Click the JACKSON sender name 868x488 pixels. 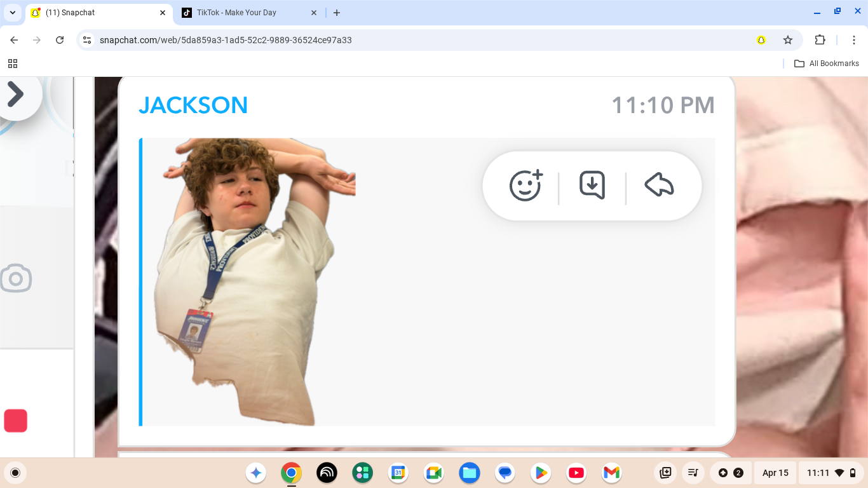[193, 105]
